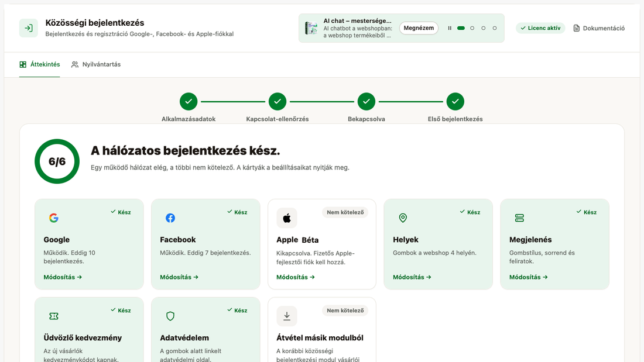
Task: Click "Működik. Eddig 7 bejelentkezés." text
Action: 205,253
